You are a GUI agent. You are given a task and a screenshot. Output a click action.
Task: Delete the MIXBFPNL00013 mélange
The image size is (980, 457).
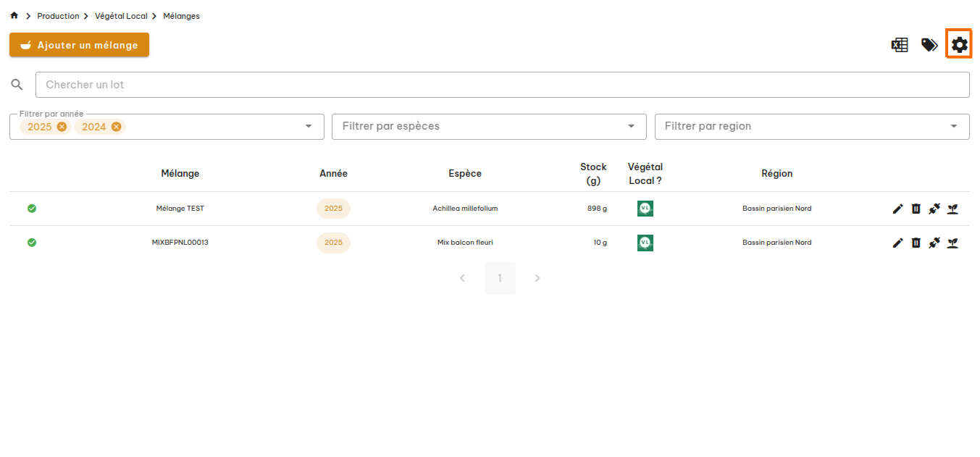[916, 243]
